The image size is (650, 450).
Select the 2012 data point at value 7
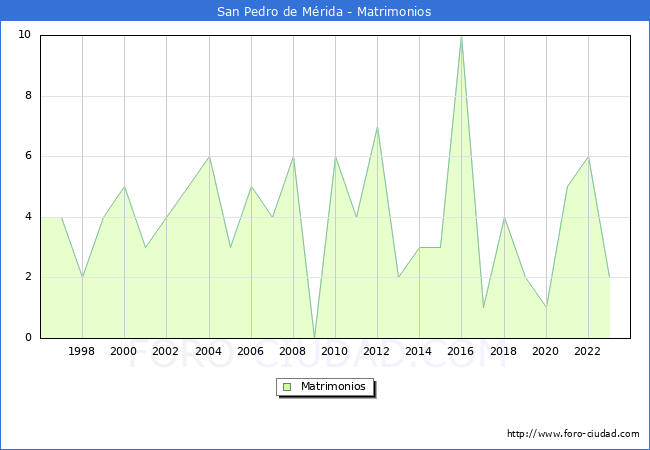click(377, 126)
